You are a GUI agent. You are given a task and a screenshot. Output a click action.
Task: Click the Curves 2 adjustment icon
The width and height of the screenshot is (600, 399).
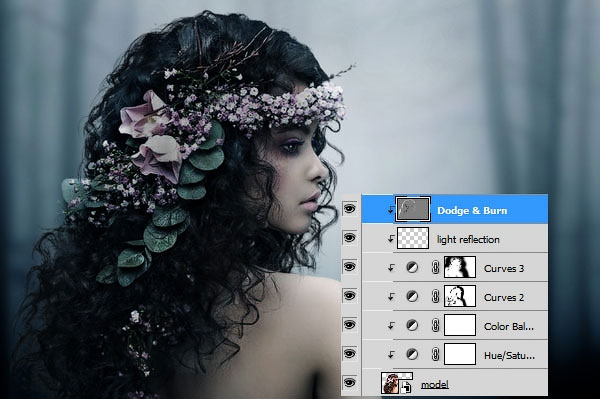412,296
